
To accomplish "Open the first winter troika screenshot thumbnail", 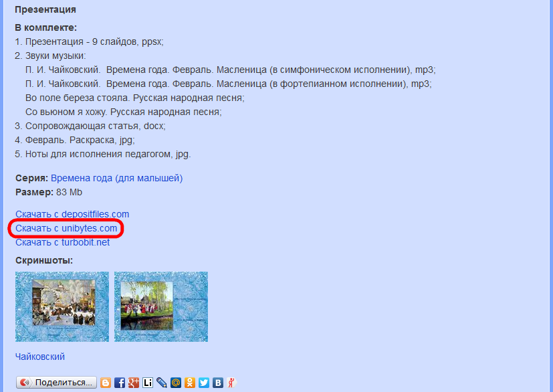I will 62,306.
